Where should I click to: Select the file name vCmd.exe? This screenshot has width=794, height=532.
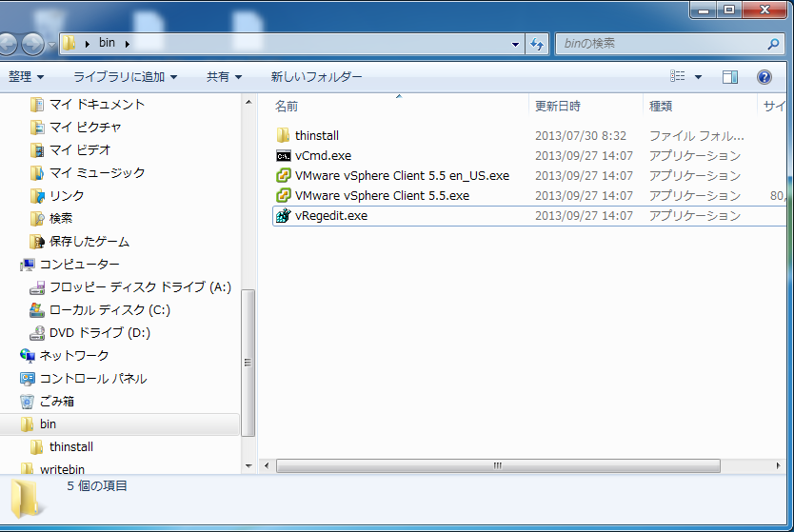pos(323,156)
